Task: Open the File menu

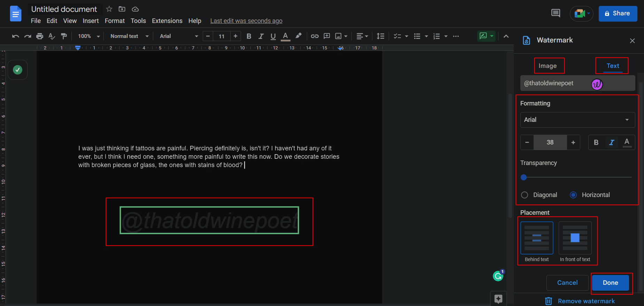Action: click(x=36, y=21)
